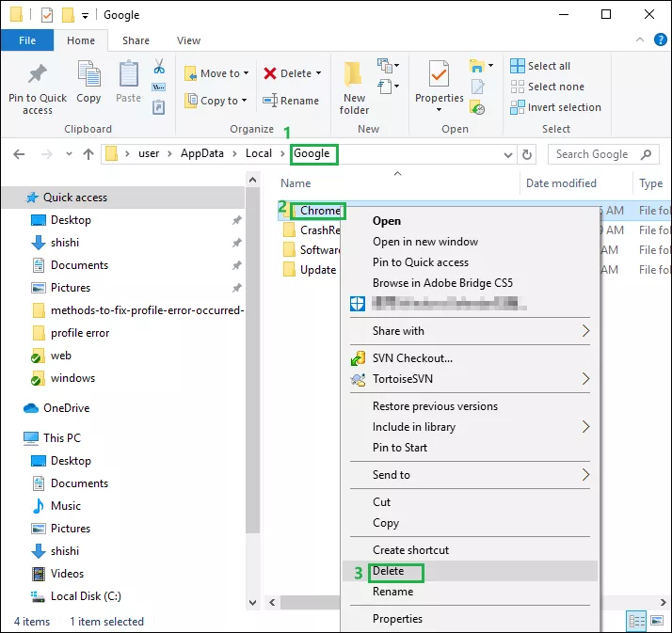
Task: Click the Edit icon in Open group
Action: point(477,87)
